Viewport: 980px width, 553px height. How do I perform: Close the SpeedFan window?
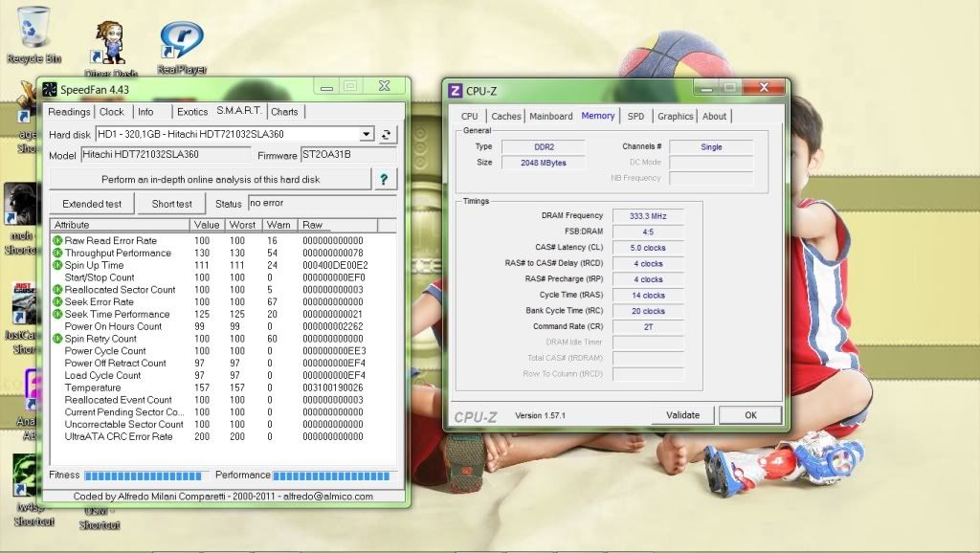tap(385, 85)
